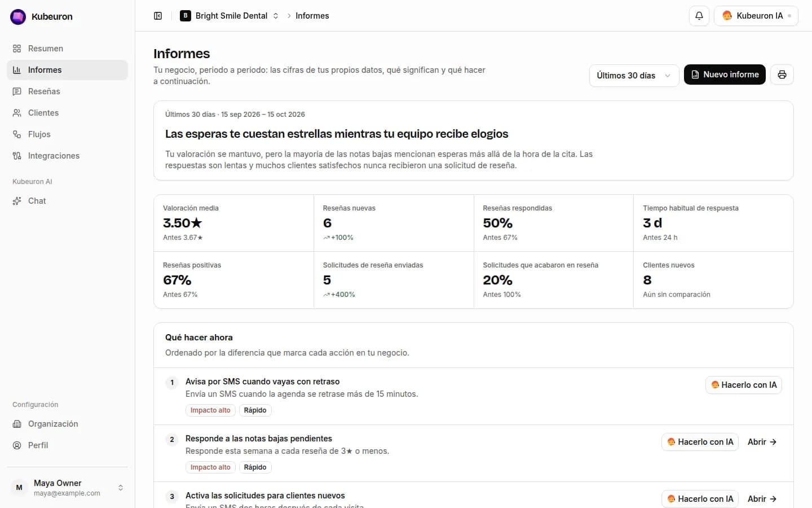Click Hacerlo con IA for Activa las solicitudes

tap(700, 499)
